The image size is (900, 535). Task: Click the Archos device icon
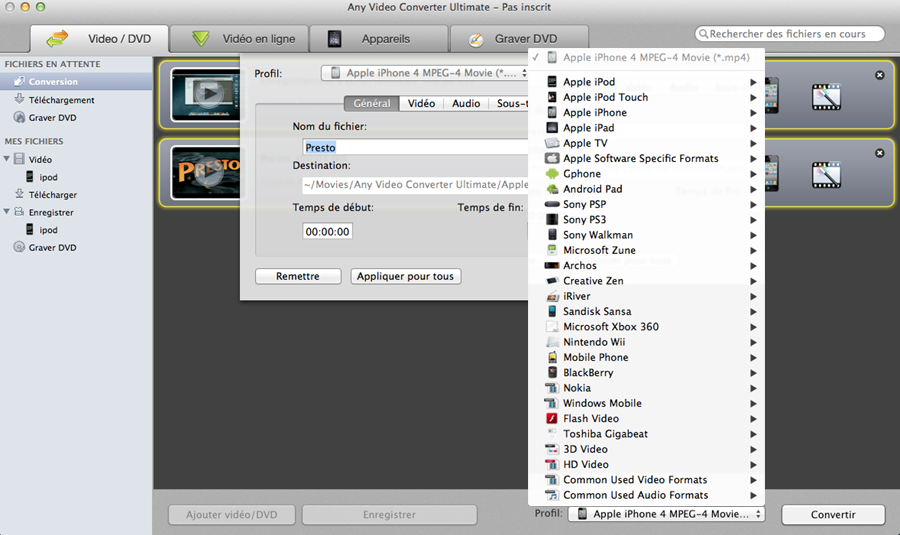pyautogui.click(x=552, y=265)
